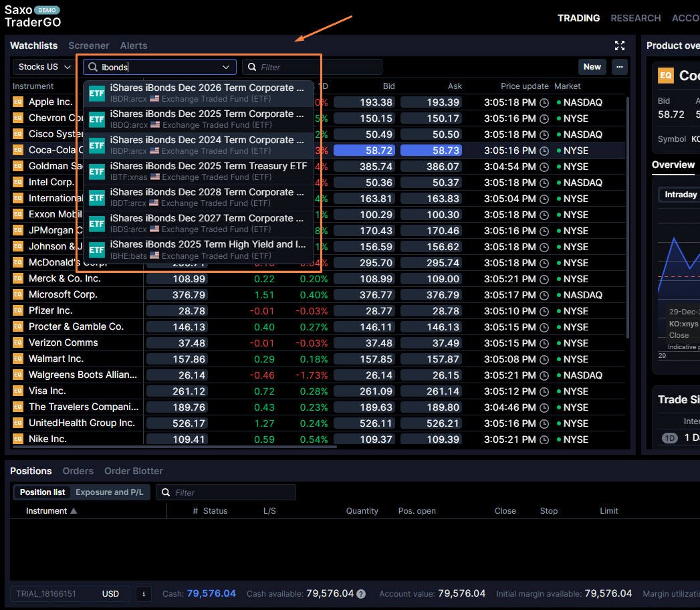
Task: Click the 1D interval badge in Trade Signals
Action: [x=669, y=438]
